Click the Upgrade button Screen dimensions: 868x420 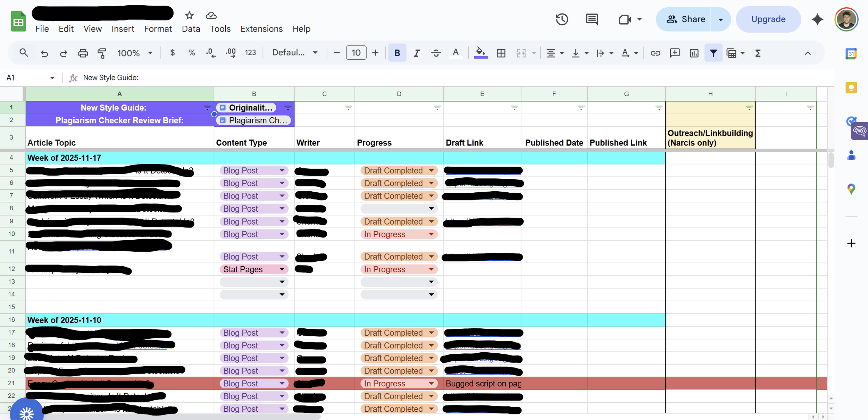pos(768,19)
